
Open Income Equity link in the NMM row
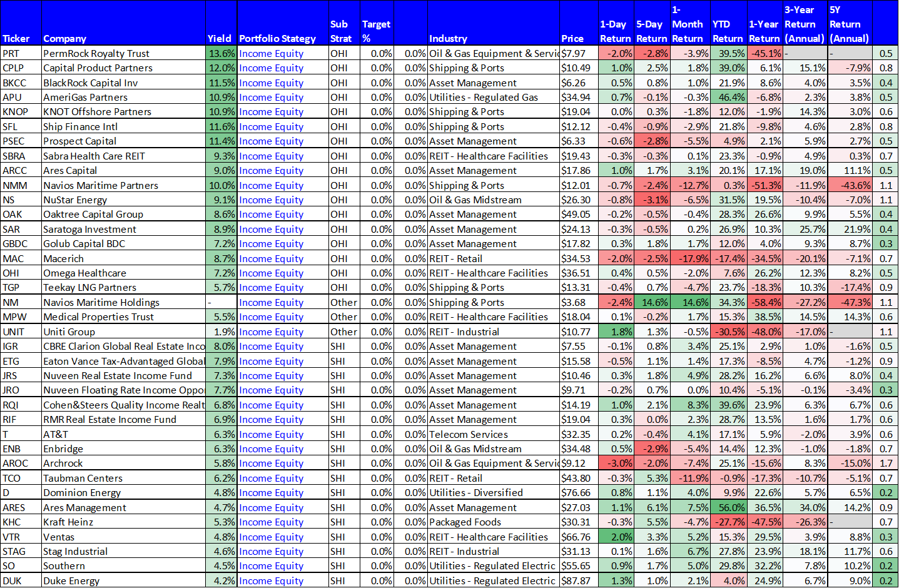tap(271, 186)
